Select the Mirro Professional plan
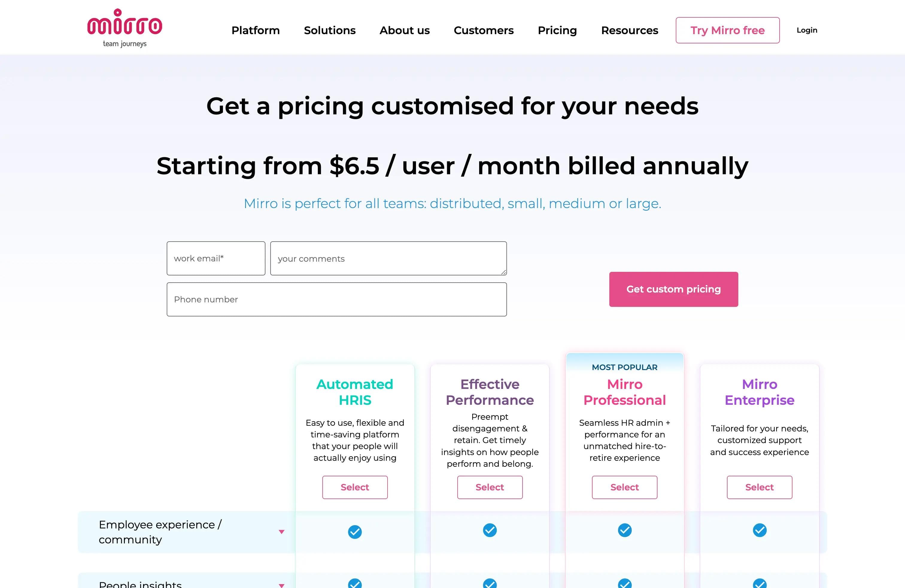The image size is (905, 588). [x=624, y=487]
